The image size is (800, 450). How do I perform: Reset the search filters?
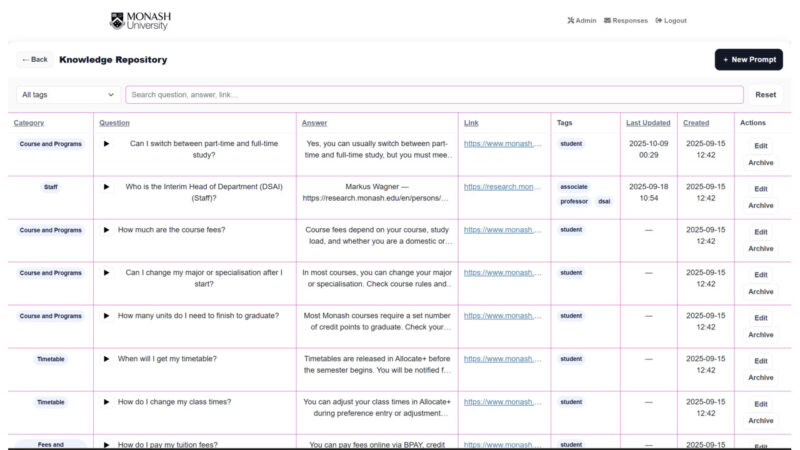pyautogui.click(x=765, y=95)
